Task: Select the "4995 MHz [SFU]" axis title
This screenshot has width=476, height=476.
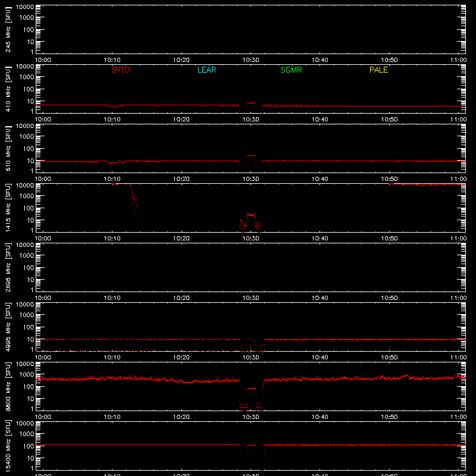Action: pos(8,327)
